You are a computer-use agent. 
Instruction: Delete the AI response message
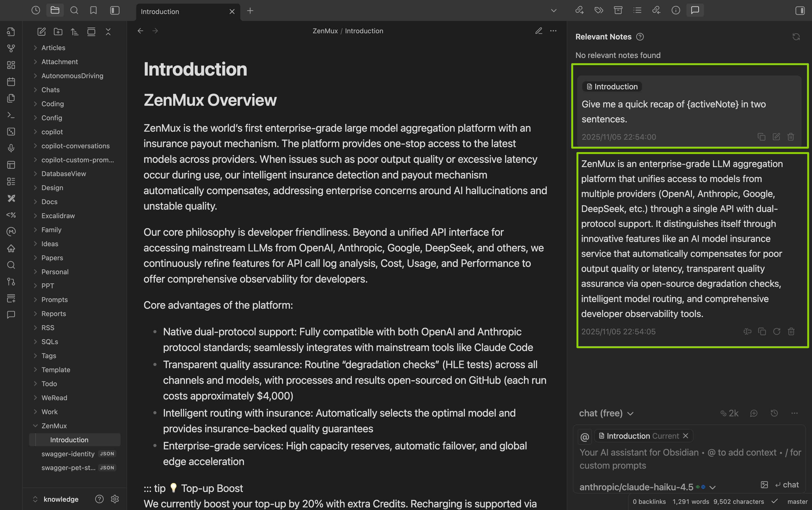coord(791,332)
